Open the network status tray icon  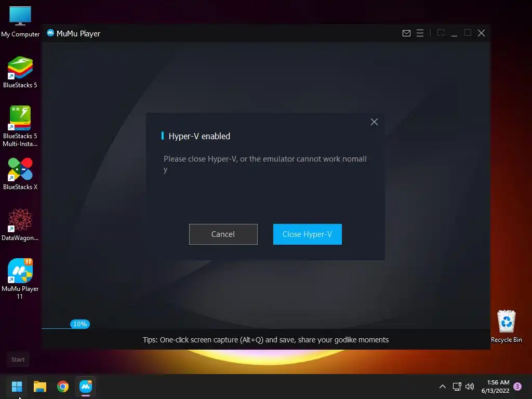[x=457, y=387]
